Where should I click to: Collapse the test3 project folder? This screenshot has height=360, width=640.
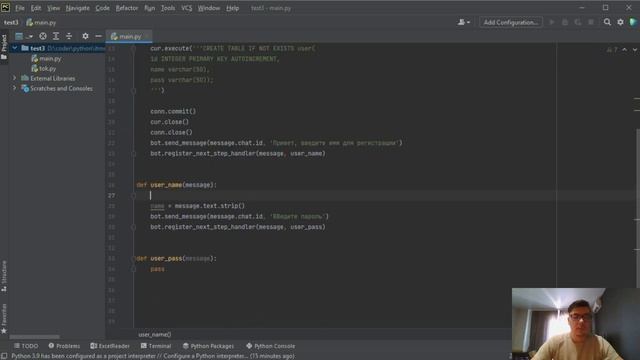(15, 48)
